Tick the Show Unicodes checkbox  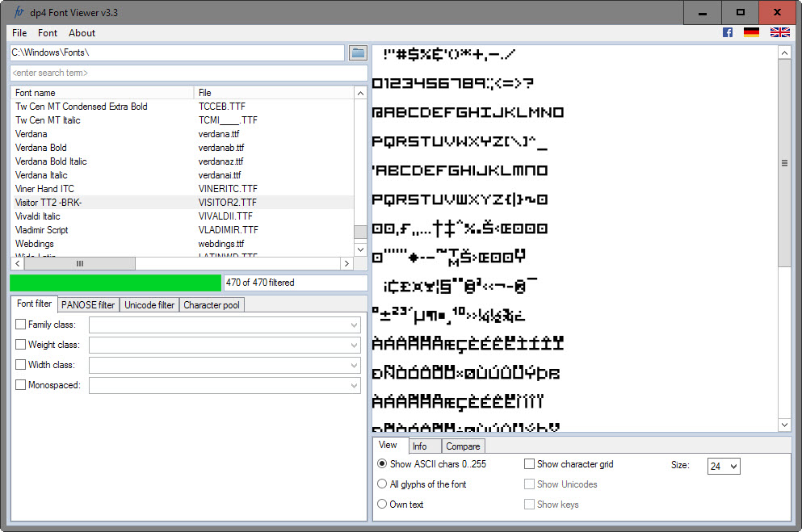point(529,484)
